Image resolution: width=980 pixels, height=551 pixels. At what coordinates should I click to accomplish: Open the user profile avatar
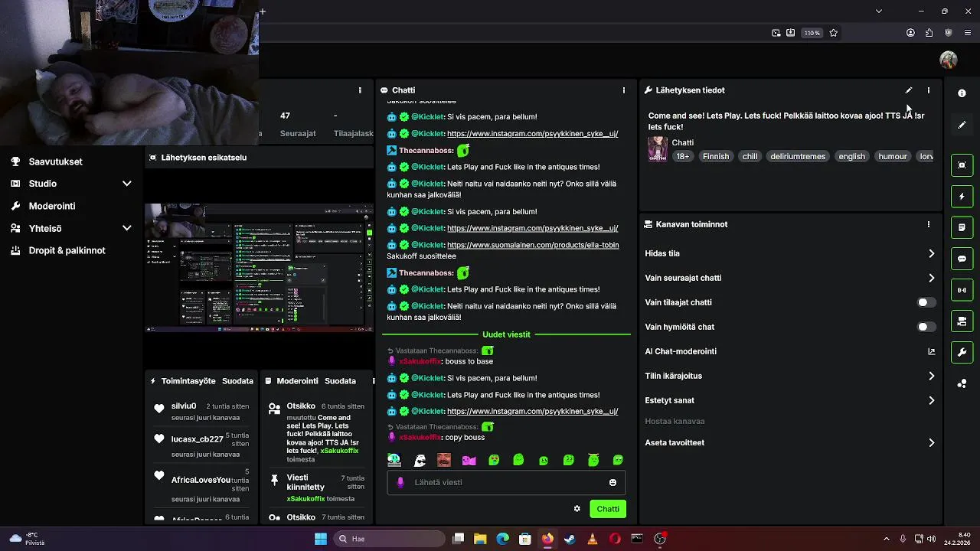[949, 60]
